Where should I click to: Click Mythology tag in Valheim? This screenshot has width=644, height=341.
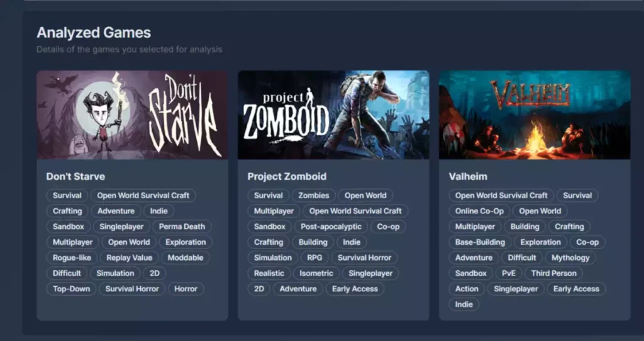tap(570, 257)
